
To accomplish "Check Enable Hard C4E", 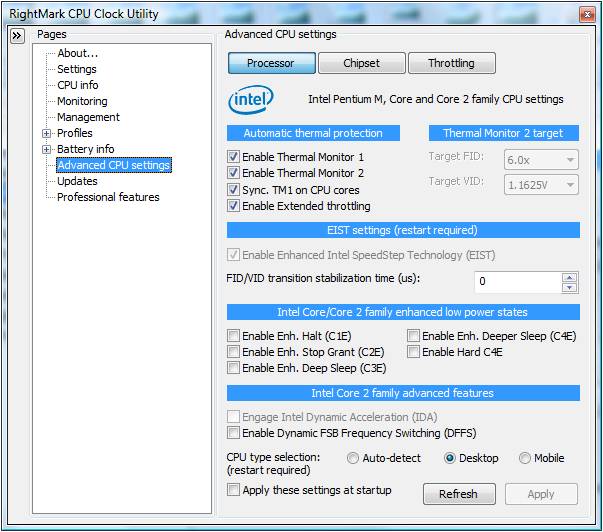I will [x=413, y=352].
